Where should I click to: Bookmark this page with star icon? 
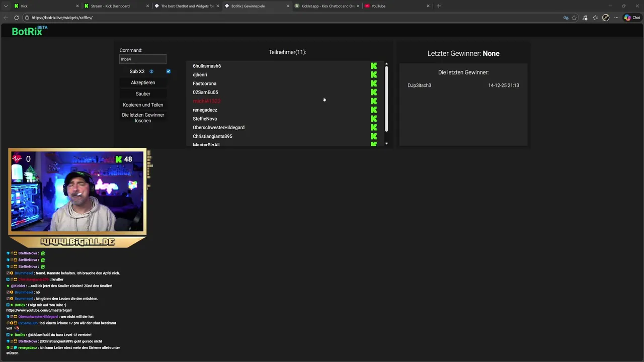(x=574, y=18)
